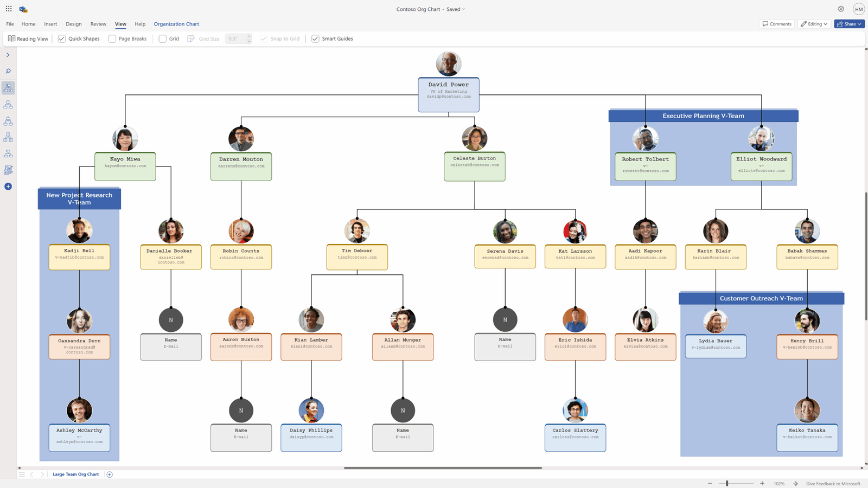Uncheck the Quick Shapes checkbox
Image resolution: width=868 pixels, height=488 pixels.
click(61, 38)
